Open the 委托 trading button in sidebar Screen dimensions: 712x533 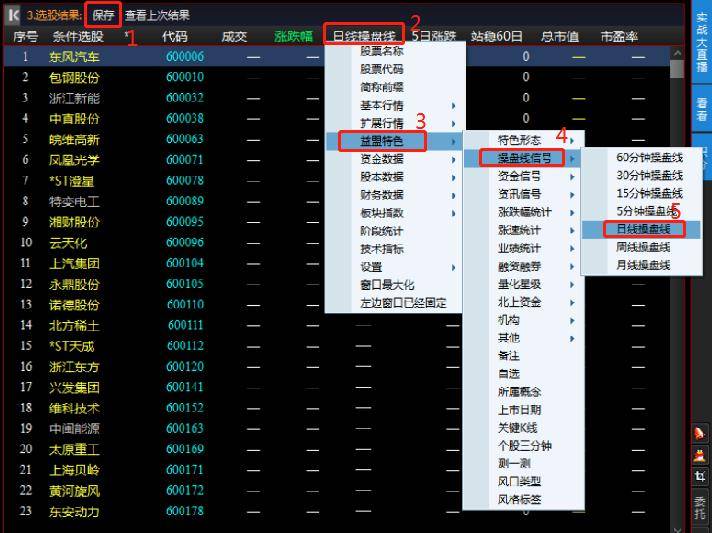pyautogui.click(x=700, y=507)
